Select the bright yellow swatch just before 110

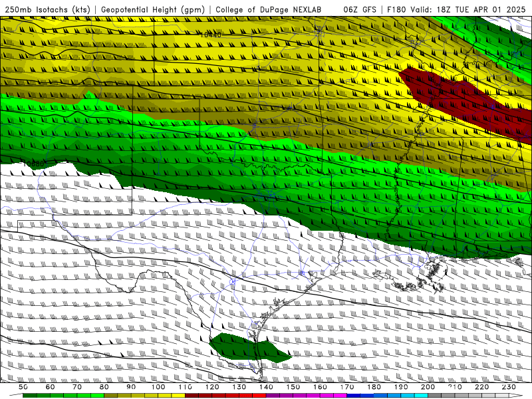tap(178, 396)
